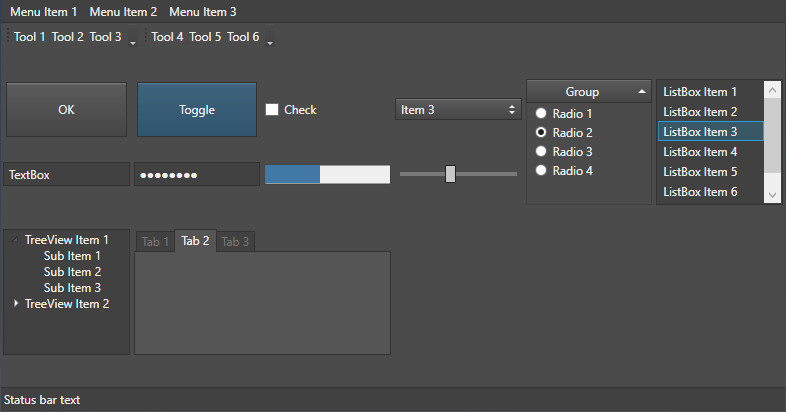The height and width of the screenshot is (412, 786).
Task: Open overflow arrow after Tool 6
Action: pos(270,38)
